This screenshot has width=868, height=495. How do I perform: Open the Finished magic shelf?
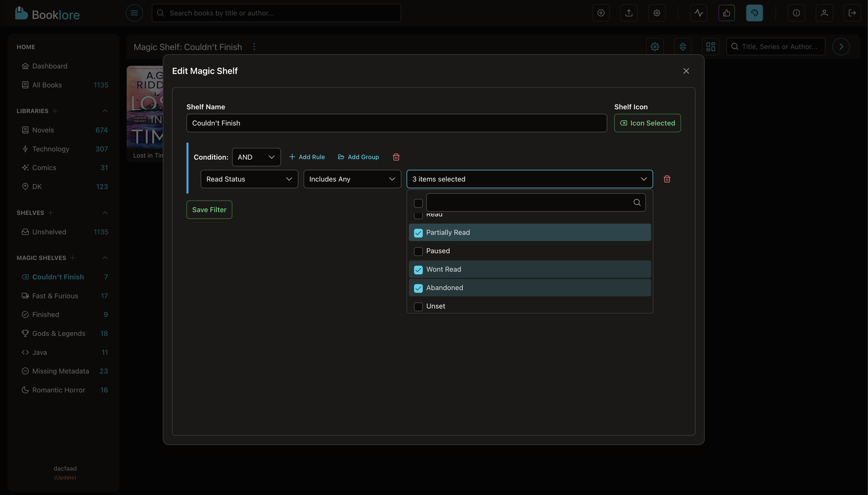point(46,315)
